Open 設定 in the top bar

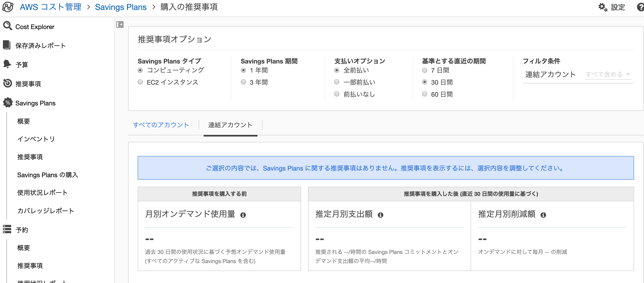[618, 7]
